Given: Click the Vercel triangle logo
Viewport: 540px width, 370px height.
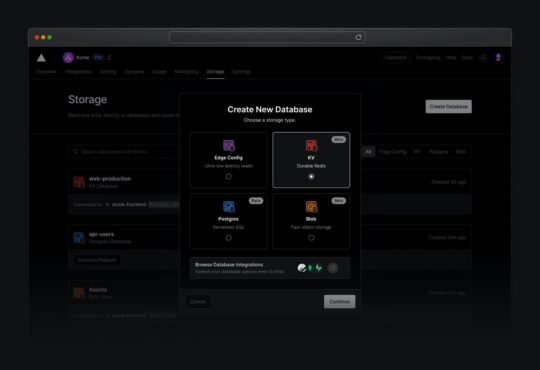Looking at the screenshot, I should [41, 58].
